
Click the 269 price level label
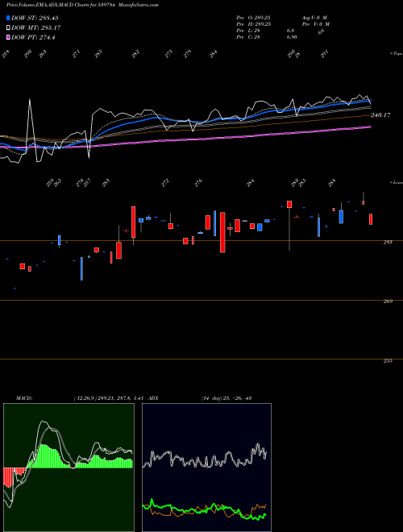coord(388,301)
